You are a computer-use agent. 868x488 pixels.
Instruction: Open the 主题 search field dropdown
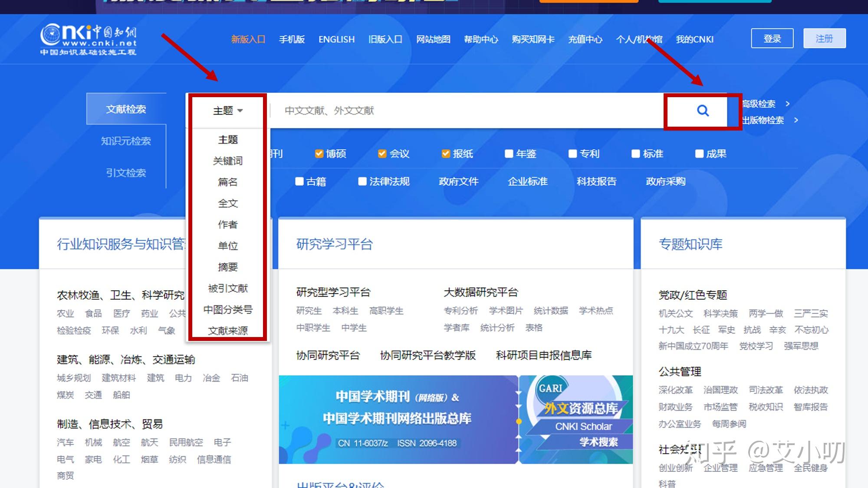click(228, 111)
